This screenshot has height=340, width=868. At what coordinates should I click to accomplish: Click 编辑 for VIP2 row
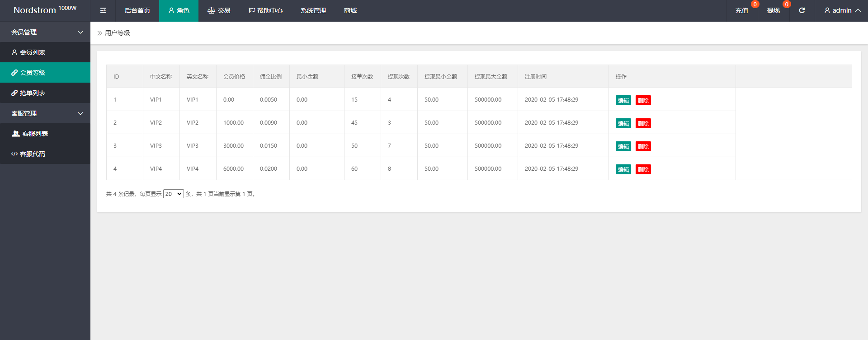[x=623, y=123]
